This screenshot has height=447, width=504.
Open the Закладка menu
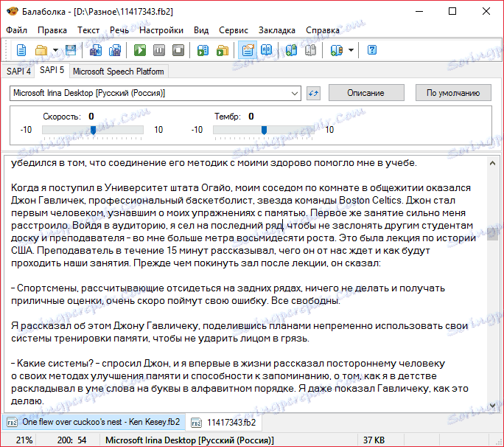(x=277, y=30)
